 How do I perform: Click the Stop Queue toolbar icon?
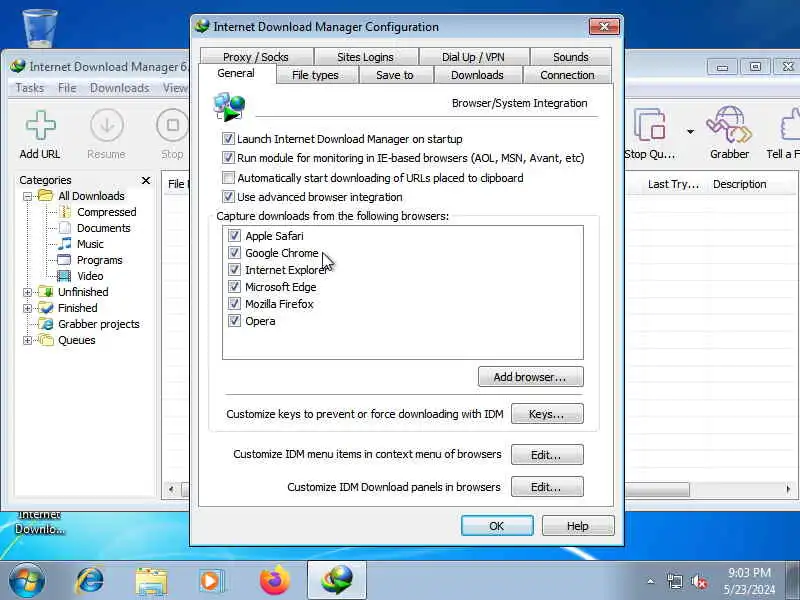tap(649, 124)
